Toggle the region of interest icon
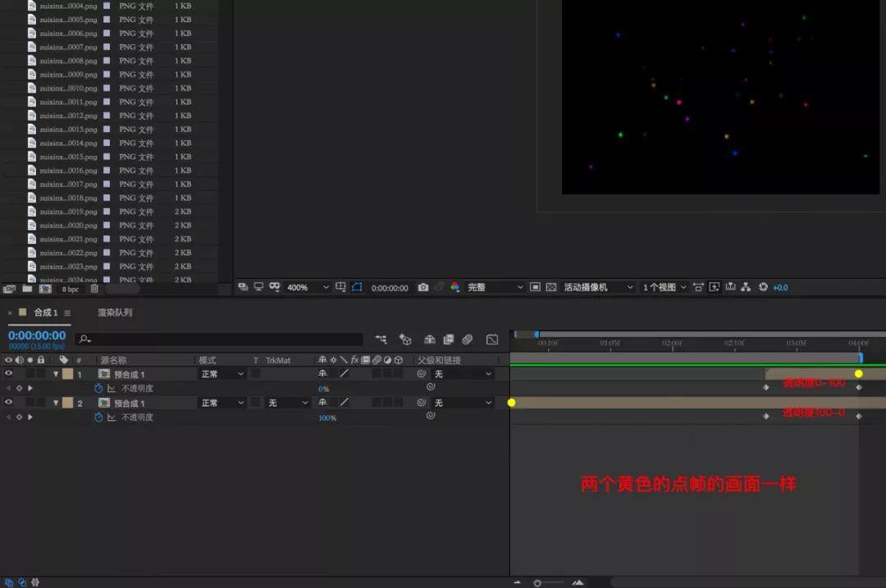886x588 pixels. [x=357, y=287]
